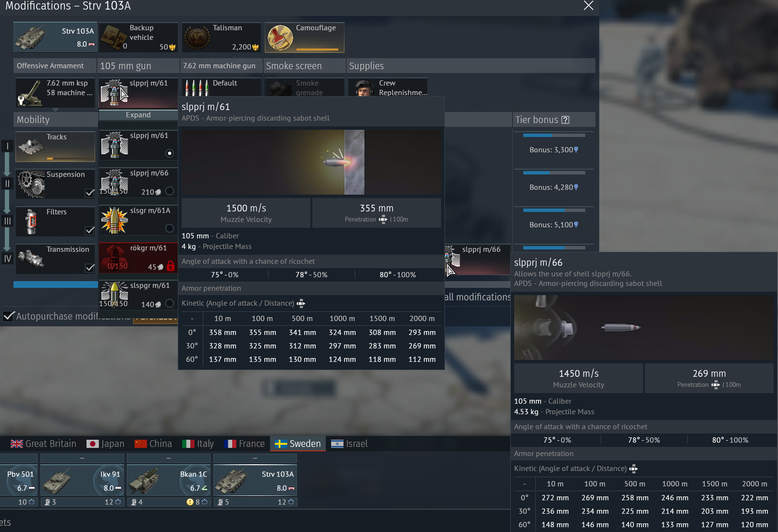Click the Tracks research progress bar

70,158
